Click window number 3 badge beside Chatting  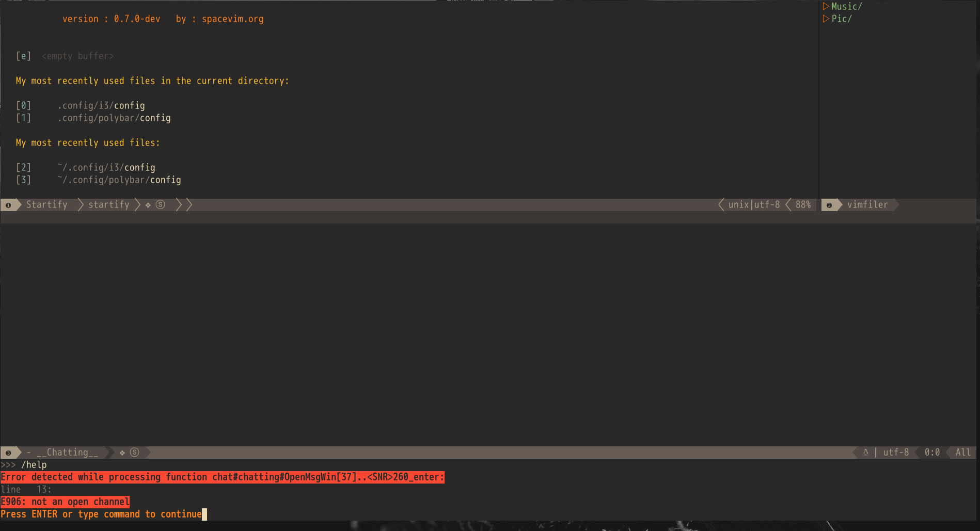point(8,453)
